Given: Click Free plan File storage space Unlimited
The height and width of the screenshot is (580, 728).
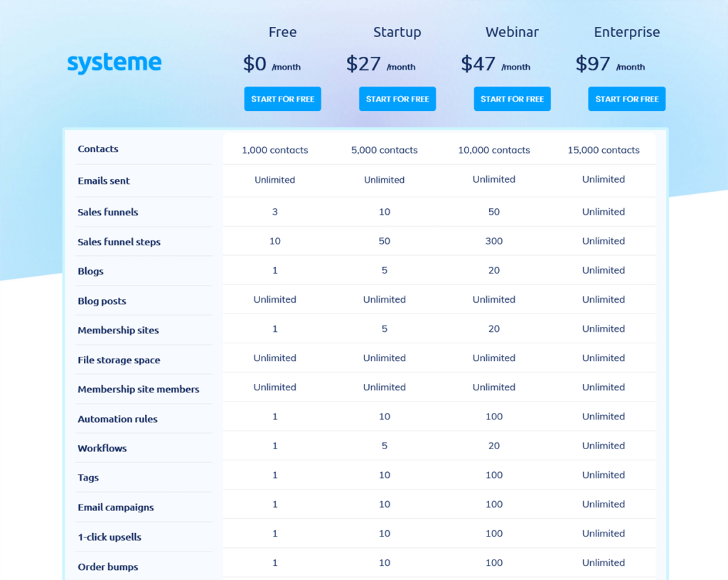Looking at the screenshot, I should pos(275,358).
